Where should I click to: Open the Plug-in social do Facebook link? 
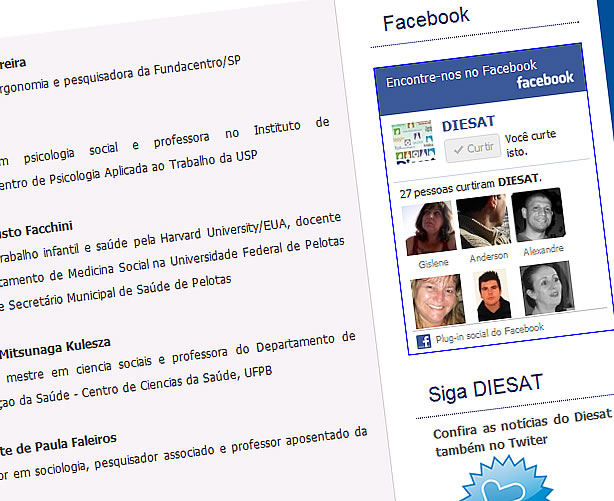489,333
